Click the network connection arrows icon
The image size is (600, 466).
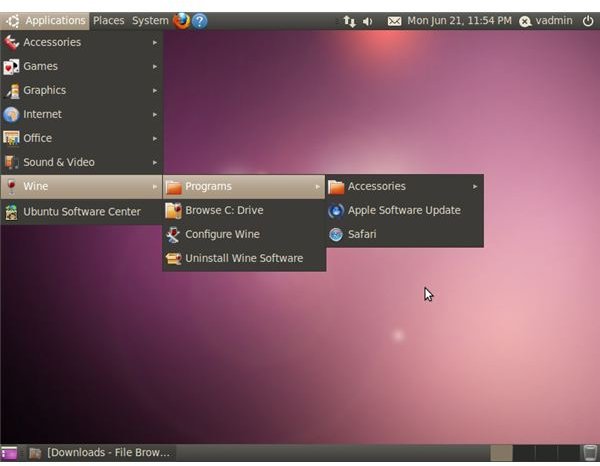coord(349,21)
